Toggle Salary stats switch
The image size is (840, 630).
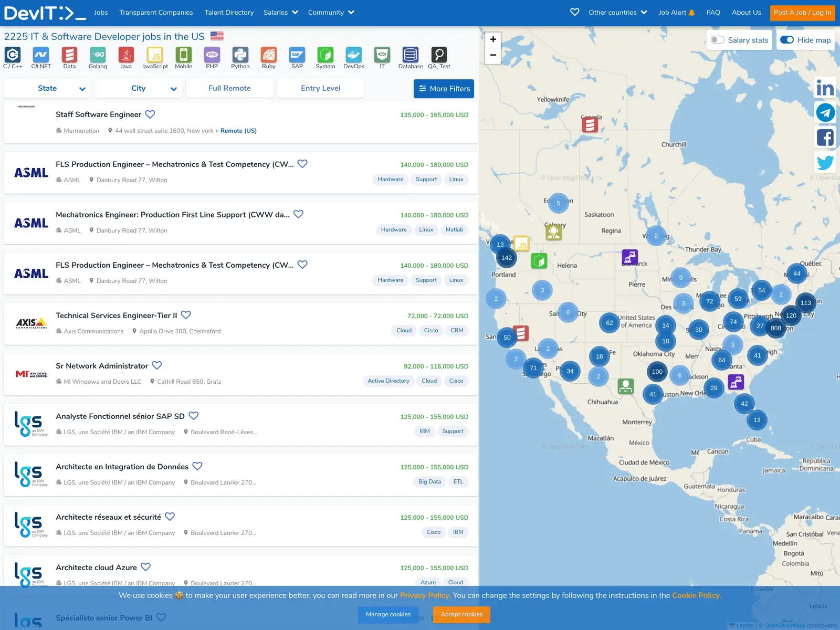[718, 40]
